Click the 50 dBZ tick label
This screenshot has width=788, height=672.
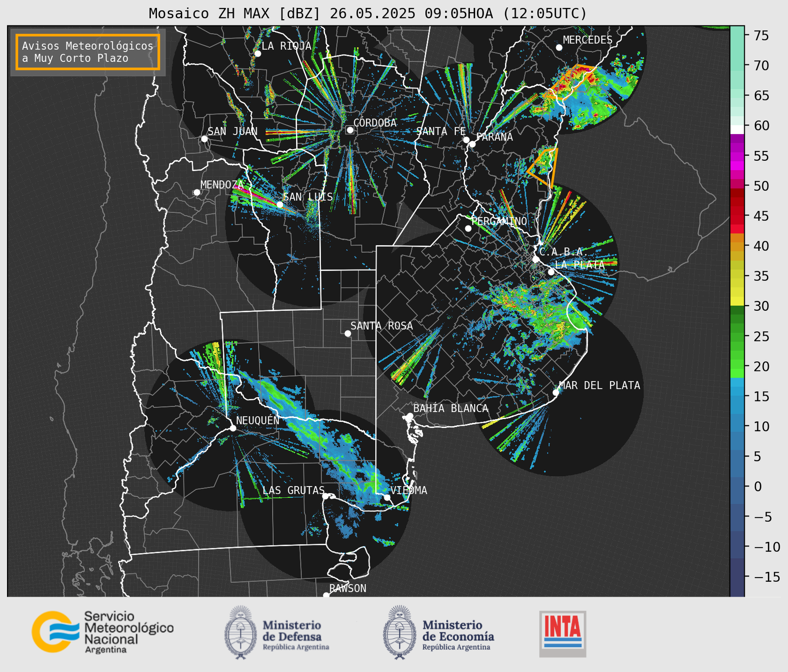tap(760, 186)
